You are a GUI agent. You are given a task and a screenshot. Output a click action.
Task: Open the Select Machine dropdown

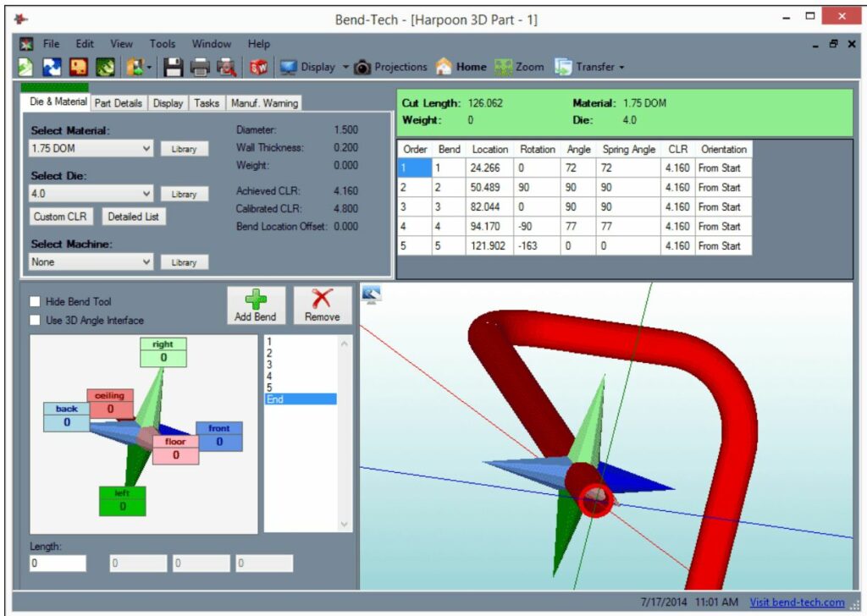[90, 261]
